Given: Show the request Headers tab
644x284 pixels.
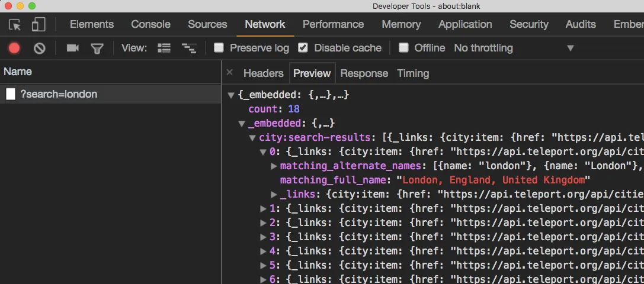Looking at the screenshot, I should [x=263, y=73].
